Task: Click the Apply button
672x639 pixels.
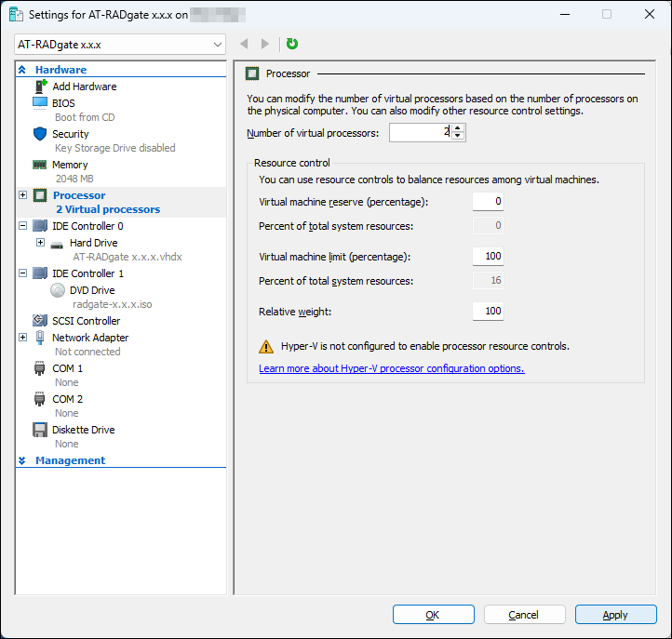Action: [615, 615]
